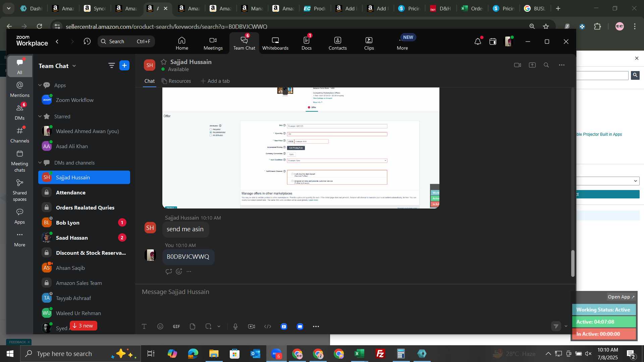The height and width of the screenshot is (362, 644).
Task: Reply to the B0DBVJCWWQ message
Action: [x=169, y=271]
